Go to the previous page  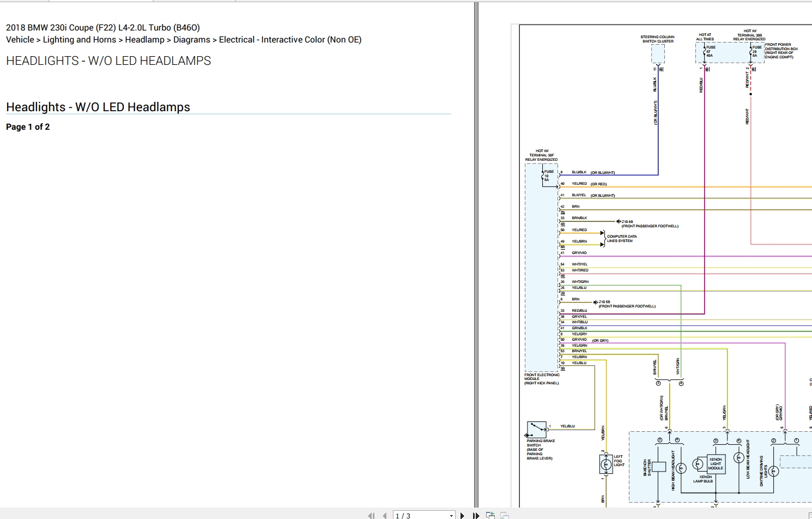385,515
